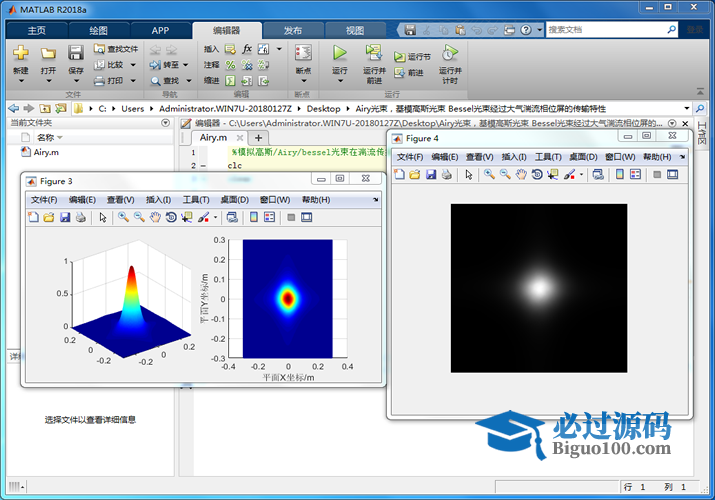
Task: Click edit plot arrow tool in Figure 3
Action: click(103, 217)
